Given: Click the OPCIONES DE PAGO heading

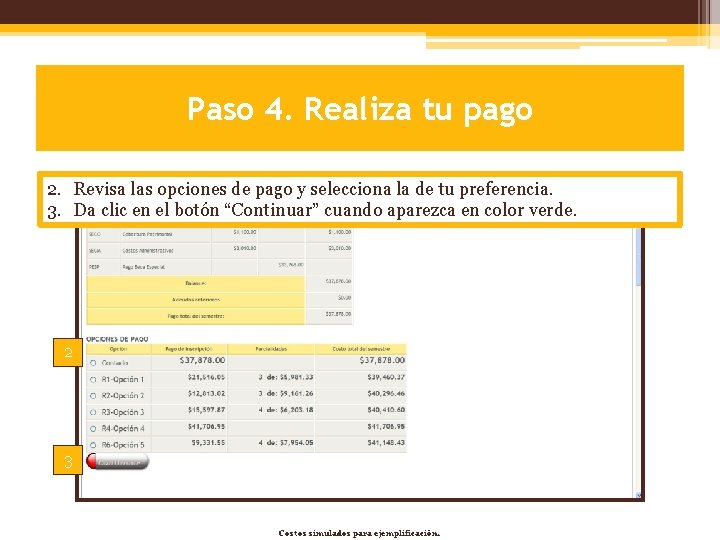Looking at the screenshot, I should coord(117,339).
